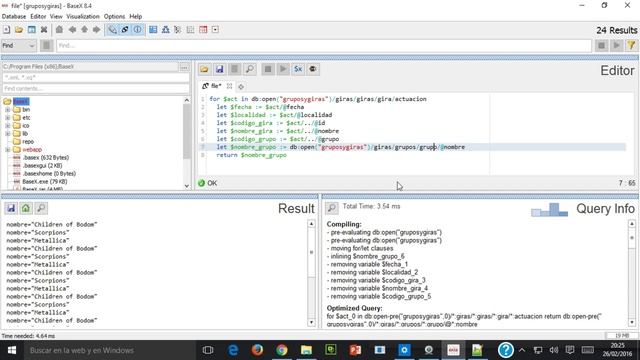Screen dimensions: 640x360
Task: Expand the etc folder
Action: tap(7, 118)
